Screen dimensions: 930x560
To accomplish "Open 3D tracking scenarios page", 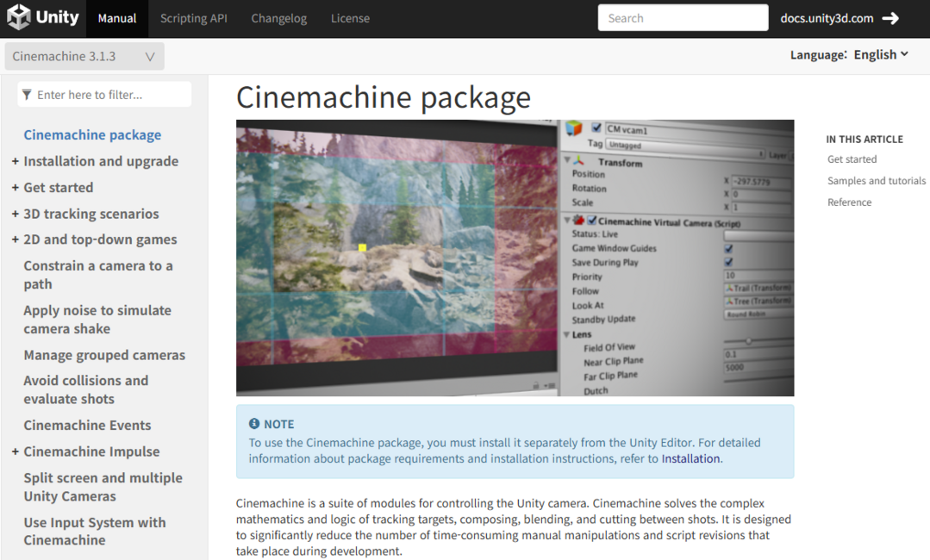I will coord(91,214).
